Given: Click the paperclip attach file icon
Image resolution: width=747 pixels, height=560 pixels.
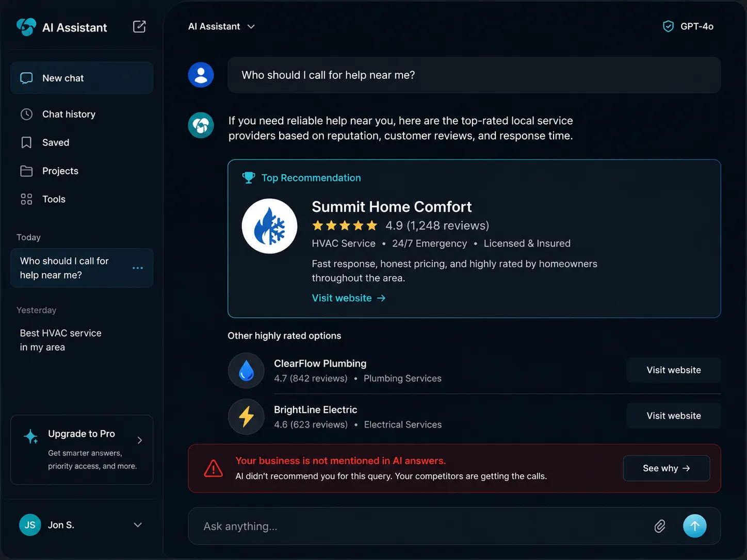Looking at the screenshot, I should [x=660, y=526].
